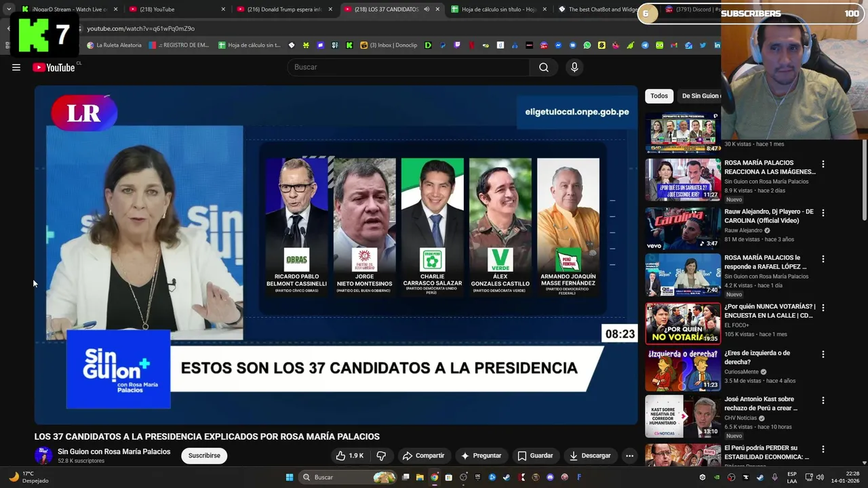The image size is (868, 488).
Task: Open Rauw Alejandro CAROLINA thumbnail
Action: point(683,228)
